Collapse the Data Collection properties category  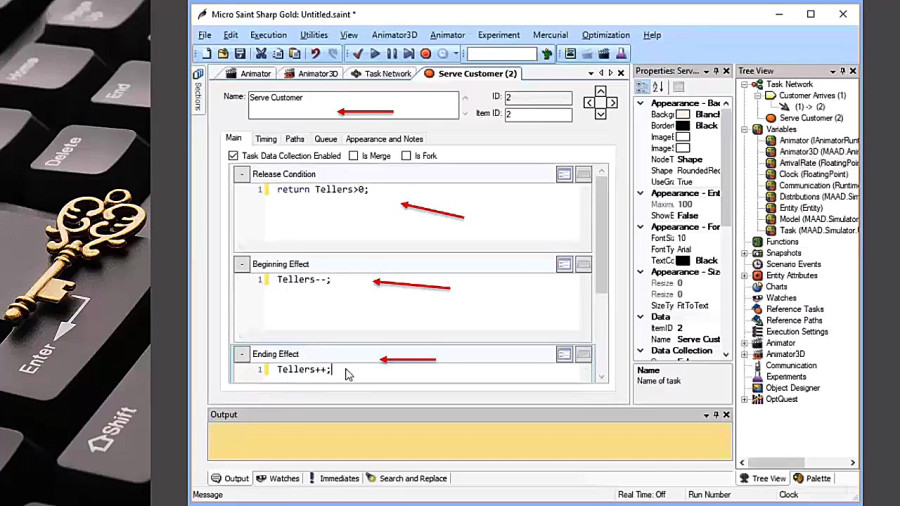tap(641, 350)
